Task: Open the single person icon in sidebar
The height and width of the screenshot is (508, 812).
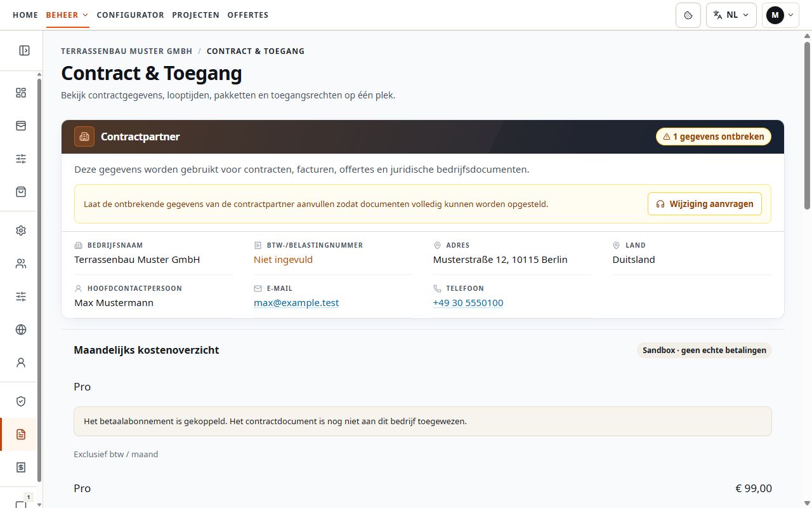Action: point(21,363)
